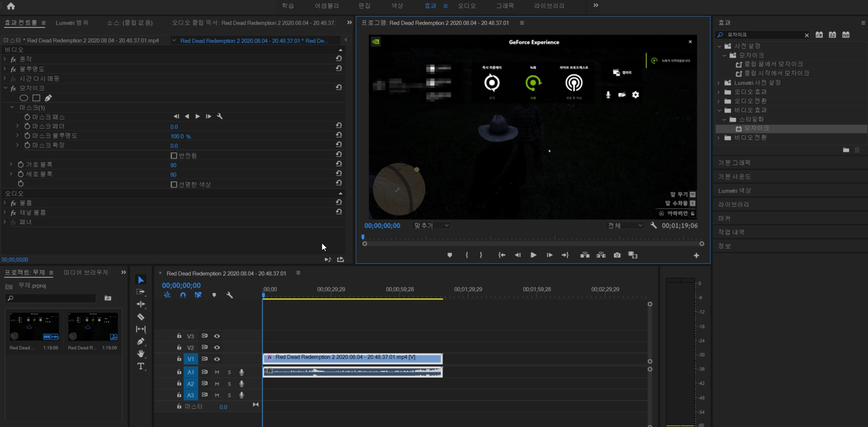Select the Hand tool
Viewport: 868px width, 427px height.
(x=141, y=353)
